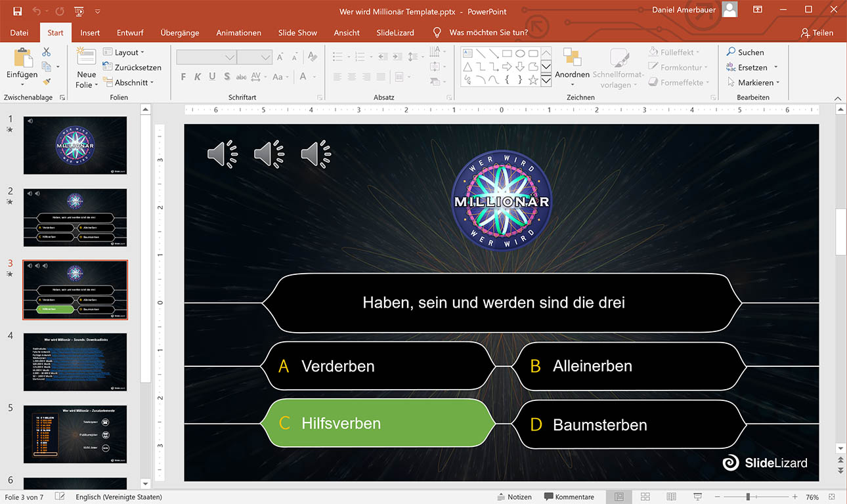Select the oval shape in shapes gallery
The height and width of the screenshot is (504, 847).
pos(520,54)
